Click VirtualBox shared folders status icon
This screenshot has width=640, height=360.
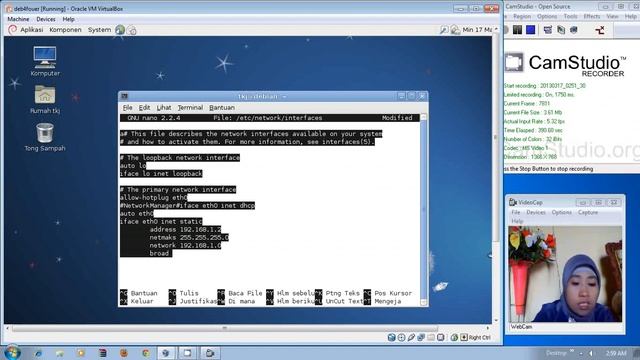(431, 337)
